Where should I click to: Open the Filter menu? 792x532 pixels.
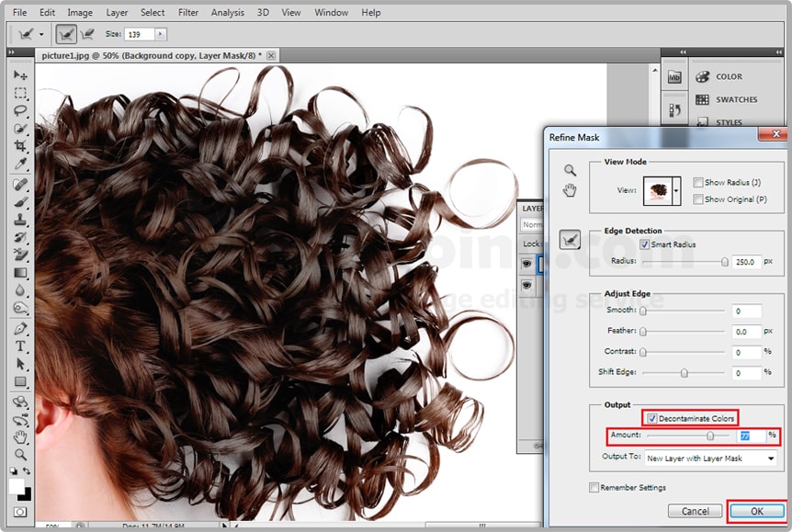(x=188, y=13)
